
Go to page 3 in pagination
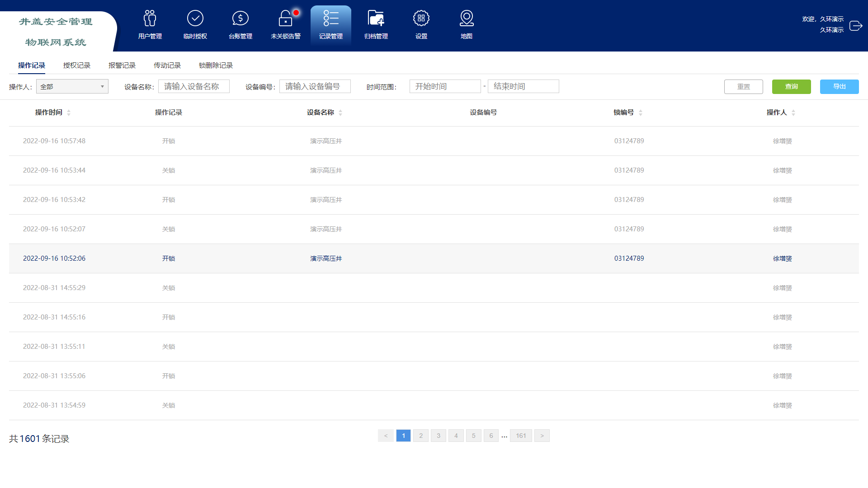pyautogui.click(x=439, y=436)
